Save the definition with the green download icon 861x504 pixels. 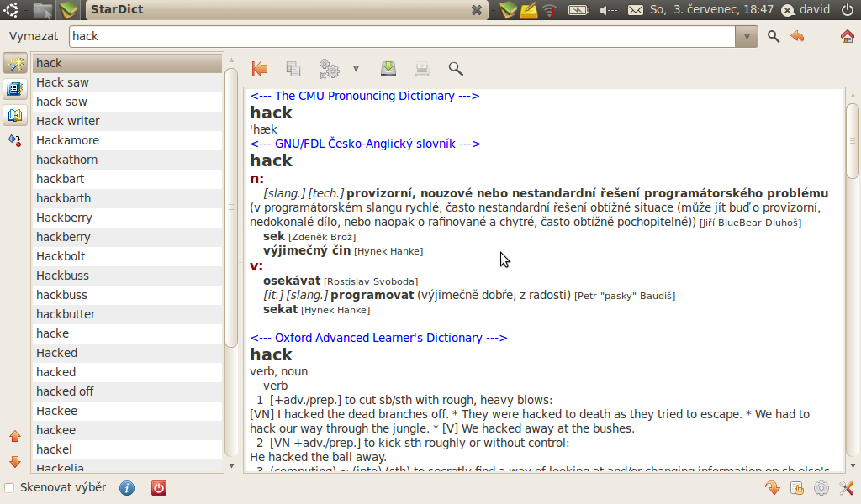[388, 69]
